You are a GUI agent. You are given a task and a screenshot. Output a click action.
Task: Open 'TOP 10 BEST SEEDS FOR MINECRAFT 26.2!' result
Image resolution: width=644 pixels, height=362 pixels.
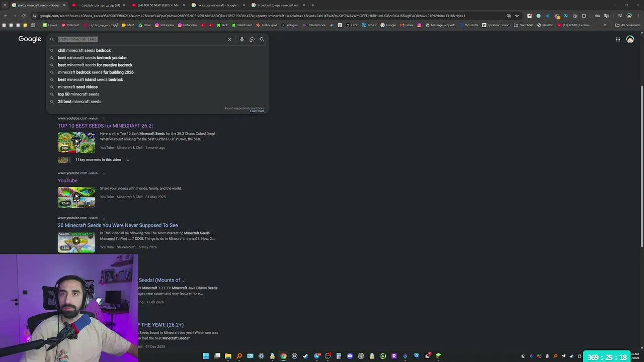click(105, 126)
